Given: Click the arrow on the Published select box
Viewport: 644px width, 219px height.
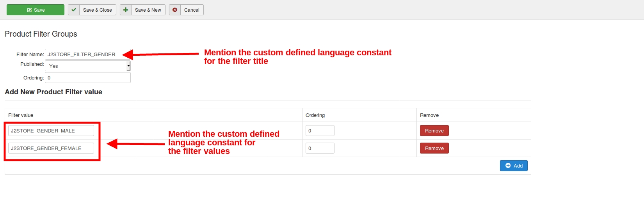Looking at the screenshot, I should coord(128,66).
